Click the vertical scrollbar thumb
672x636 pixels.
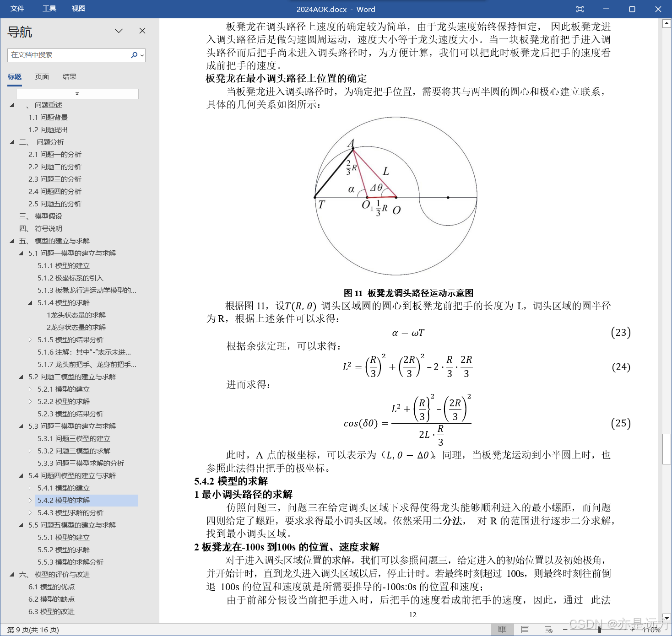(667, 449)
